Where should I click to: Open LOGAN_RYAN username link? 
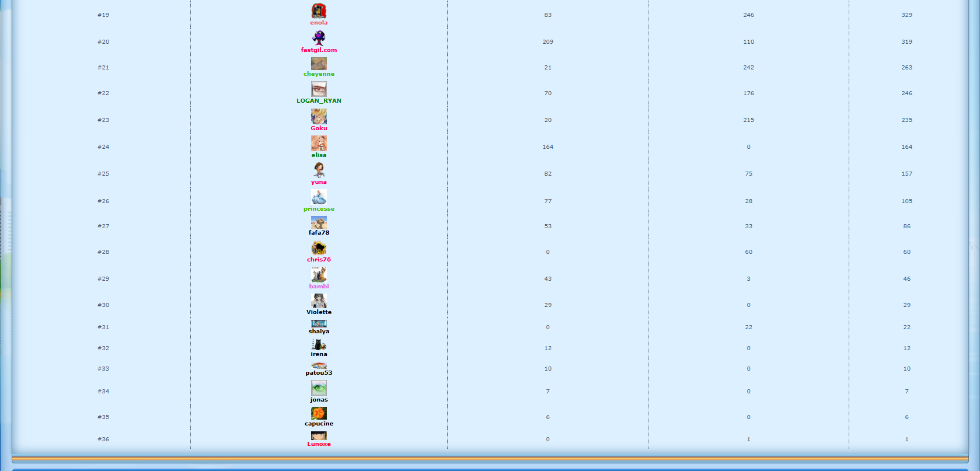(x=319, y=101)
